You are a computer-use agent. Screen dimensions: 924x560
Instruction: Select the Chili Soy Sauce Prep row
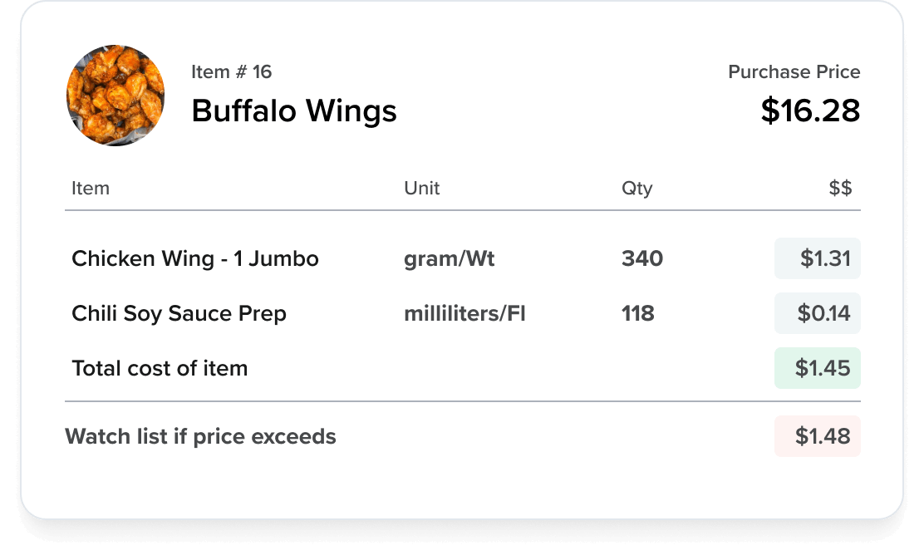(179, 313)
